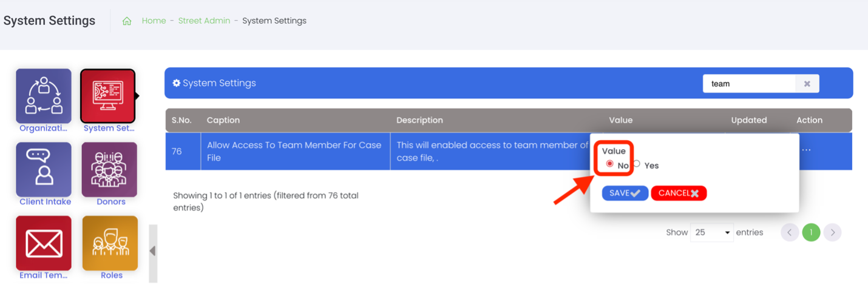Open the Organization module icon

click(44, 96)
